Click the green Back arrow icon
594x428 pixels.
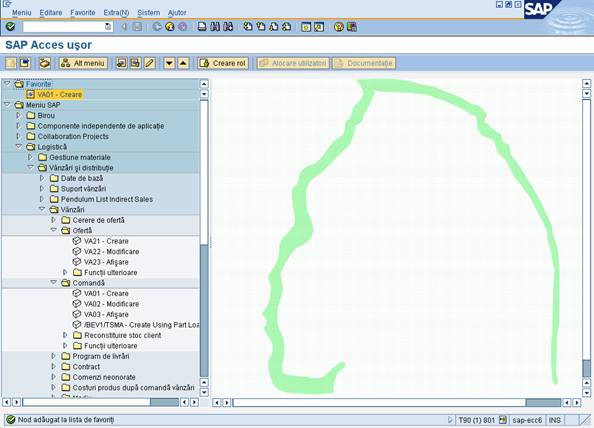point(157,27)
